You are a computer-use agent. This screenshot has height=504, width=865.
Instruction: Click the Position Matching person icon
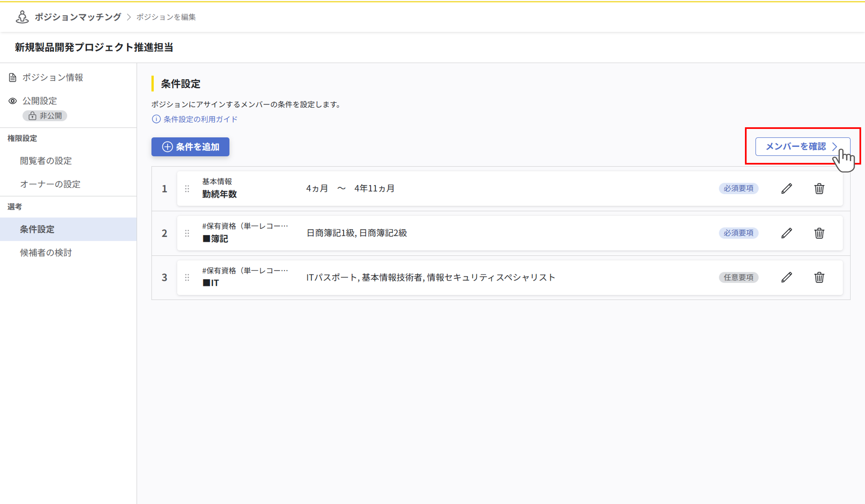tap(22, 17)
